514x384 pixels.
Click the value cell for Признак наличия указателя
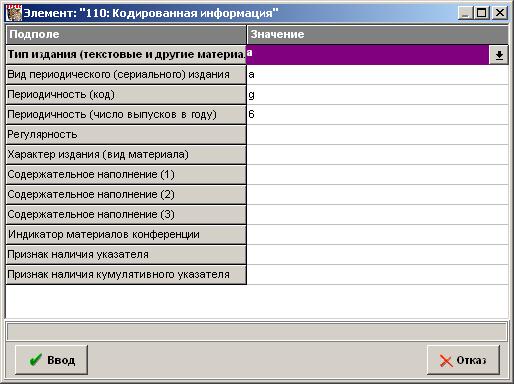pos(378,255)
